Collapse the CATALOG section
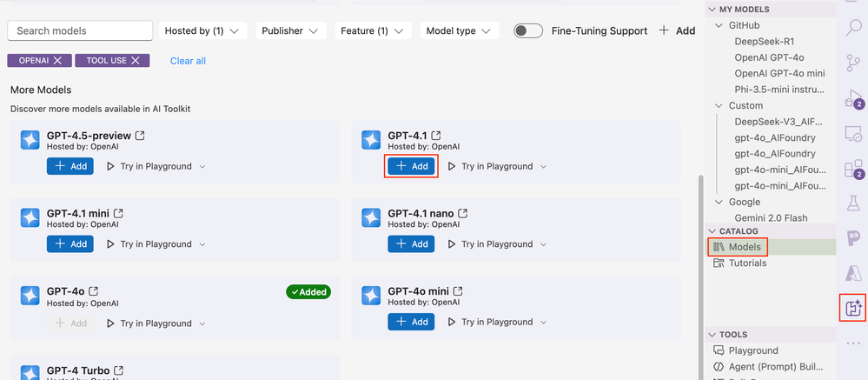This screenshot has width=868, height=380. (x=711, y=231)
